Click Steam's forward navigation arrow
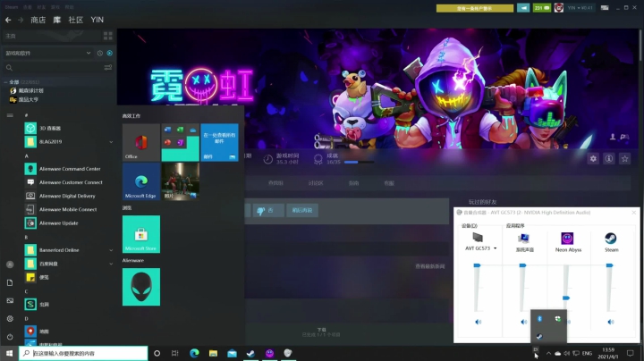 tap(21, 20)
